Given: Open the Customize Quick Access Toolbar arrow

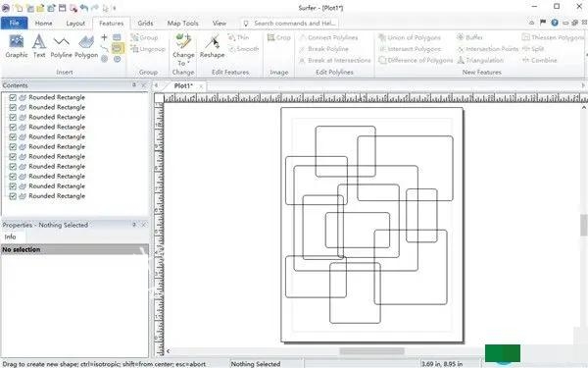Looking at the screenshot, I should click(115, 8).
